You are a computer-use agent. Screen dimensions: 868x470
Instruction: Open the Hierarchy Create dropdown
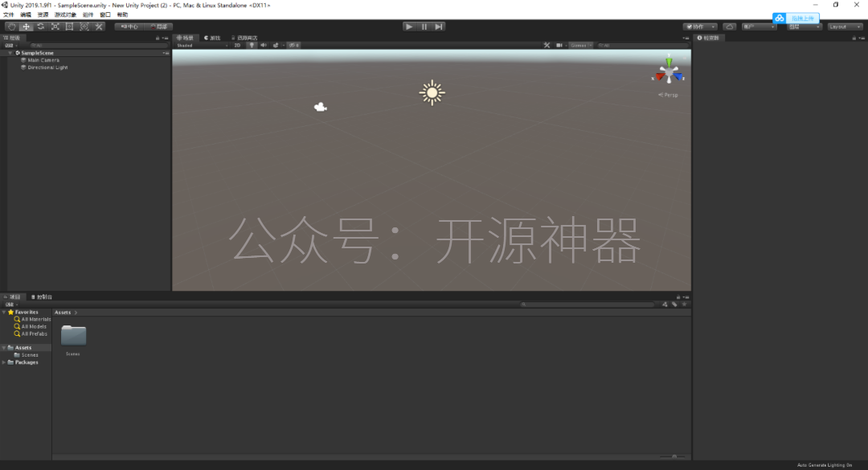pos(11,46)
